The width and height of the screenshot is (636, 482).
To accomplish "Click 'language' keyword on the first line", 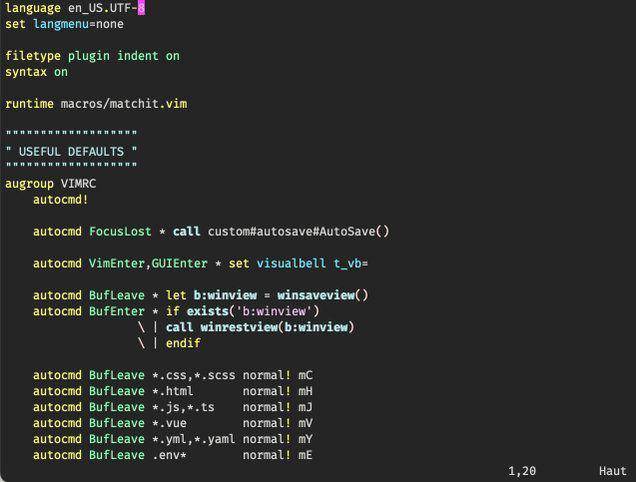I will (33, 8).
